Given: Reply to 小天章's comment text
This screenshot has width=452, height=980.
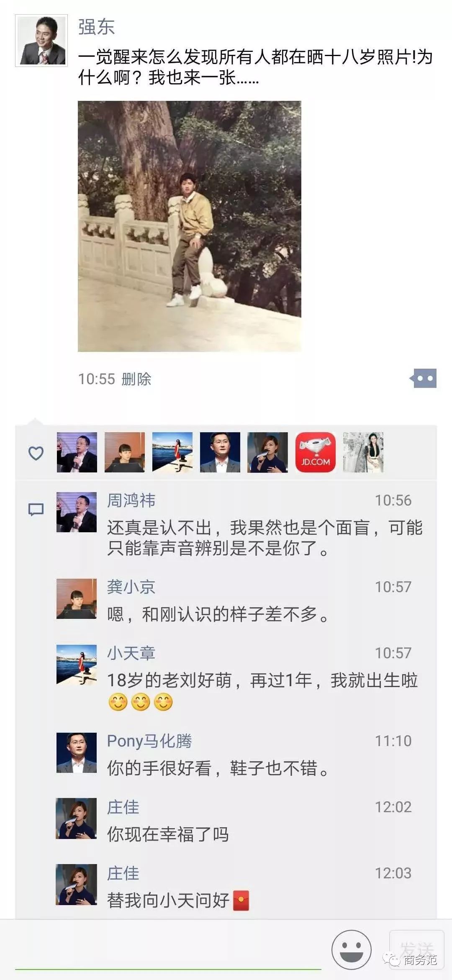Looking at the screenshot, I should (x=262, y=691).
